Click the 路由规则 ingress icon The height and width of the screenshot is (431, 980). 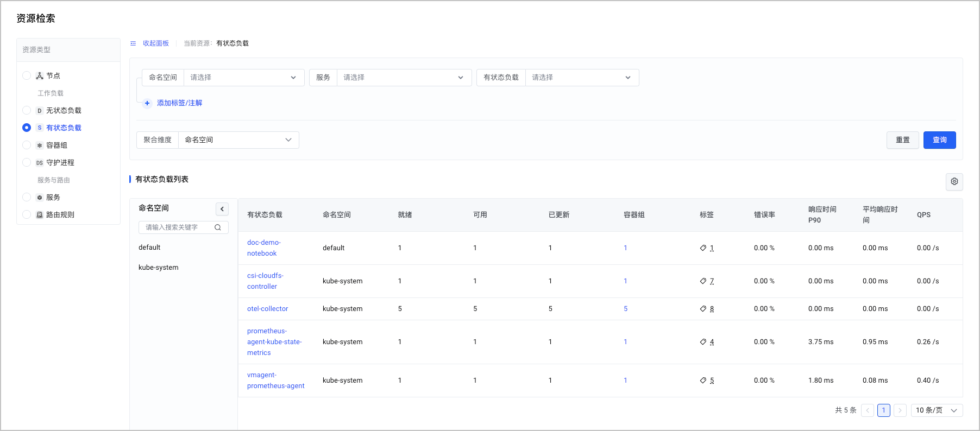(40, 215)
